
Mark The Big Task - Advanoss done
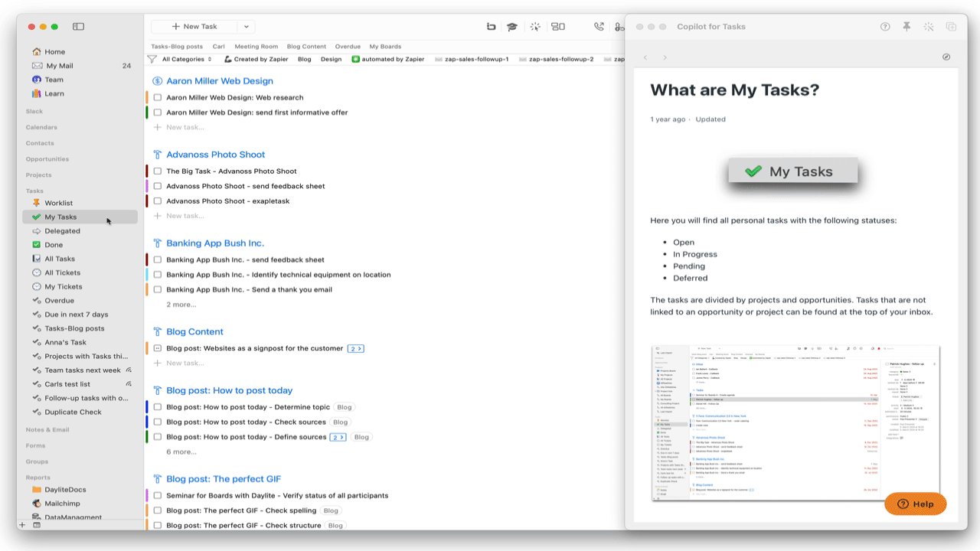pos(158,171)
